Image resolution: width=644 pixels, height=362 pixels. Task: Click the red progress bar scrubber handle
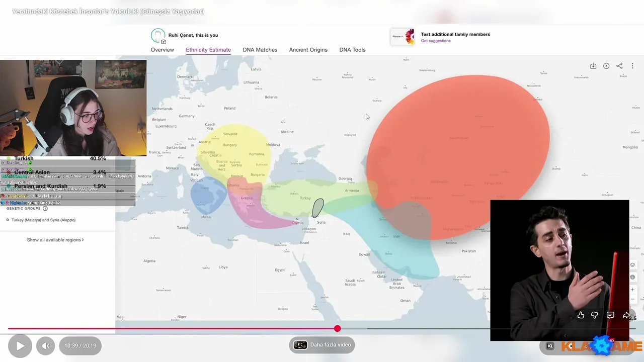[337, 328]
